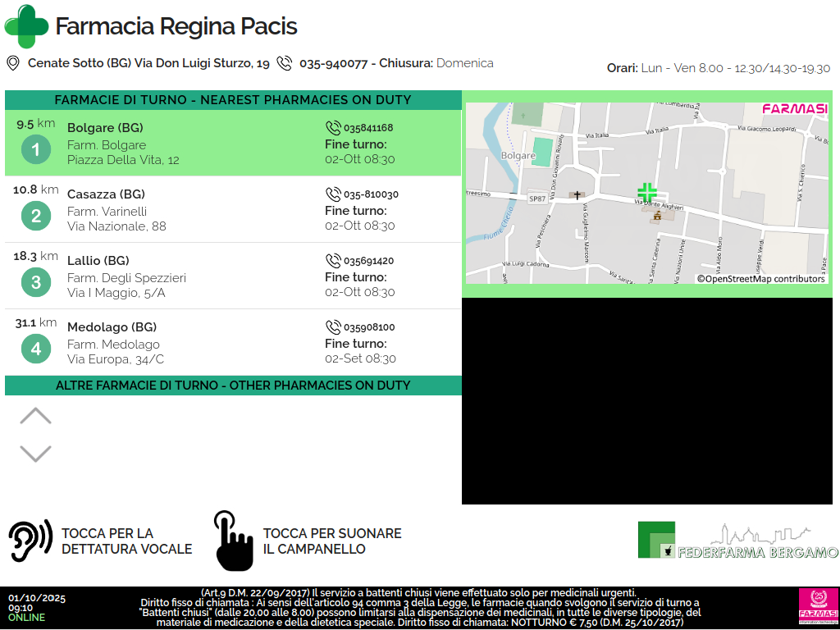Click the Federfarma Bergamo logo
The image size is (840, 630).
click(x=737, y=541)
